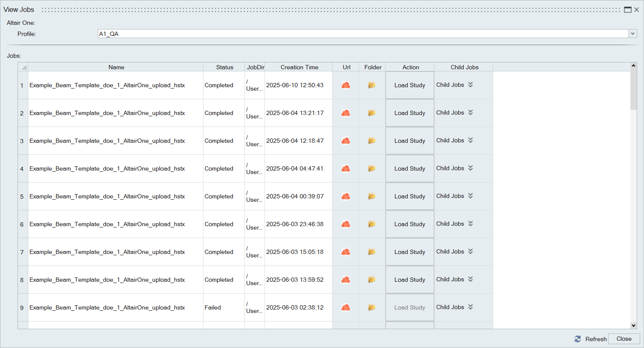Open the folder icon for job 5
The image size is (644, 348).
372,196
